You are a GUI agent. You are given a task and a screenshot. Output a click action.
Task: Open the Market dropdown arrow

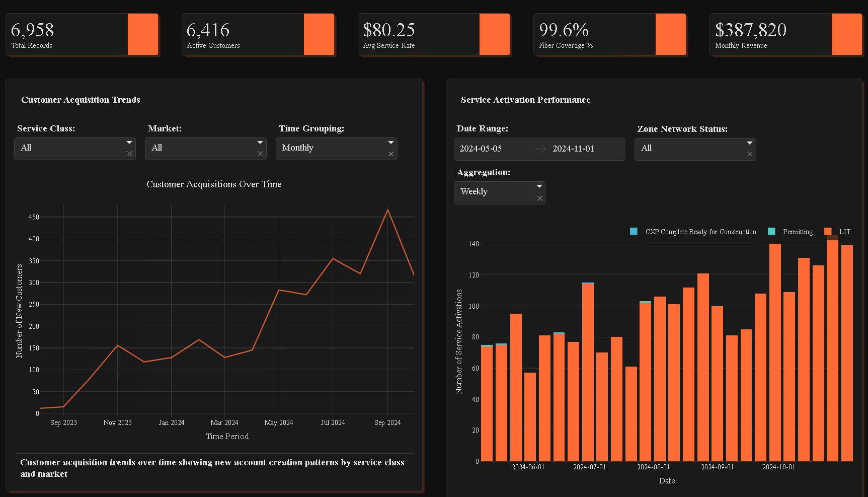[260, 143]
